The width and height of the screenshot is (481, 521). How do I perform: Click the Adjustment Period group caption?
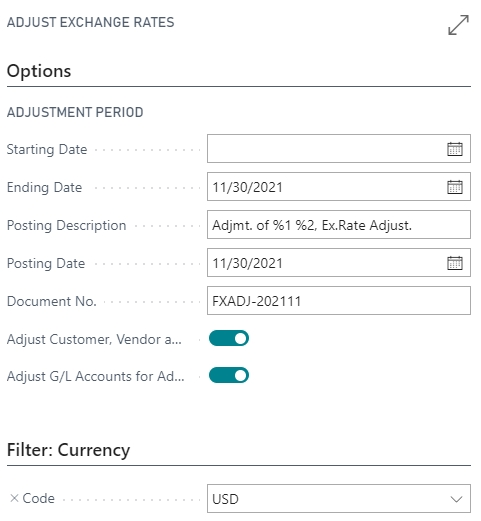[75, 112]
